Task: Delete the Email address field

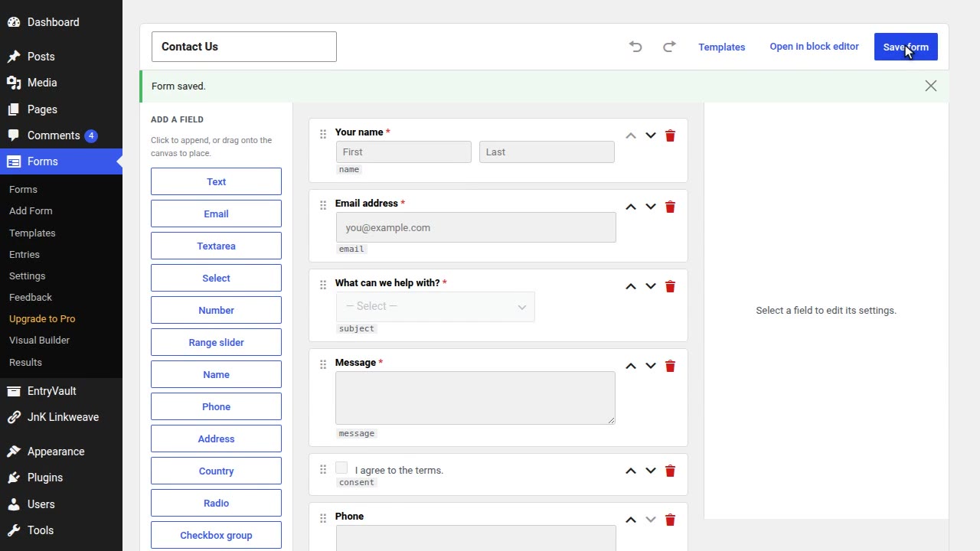Action: tap(670, 207)
